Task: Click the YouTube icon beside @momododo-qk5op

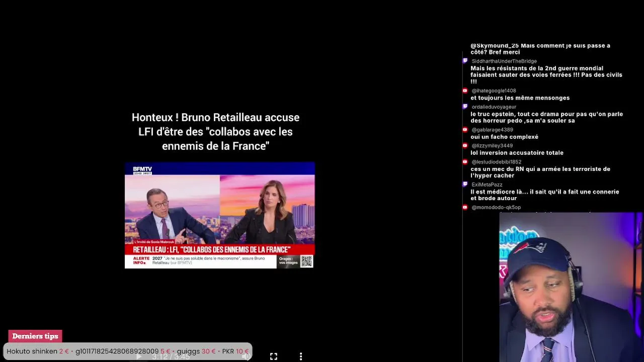Action: coord(465,207)
